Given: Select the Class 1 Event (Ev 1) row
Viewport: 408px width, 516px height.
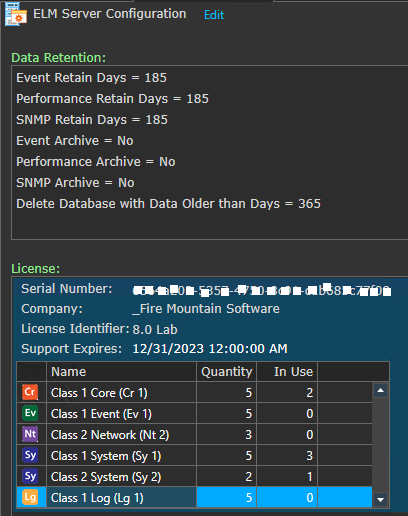Looking at the screenshot, I should (x=194, y=413).
